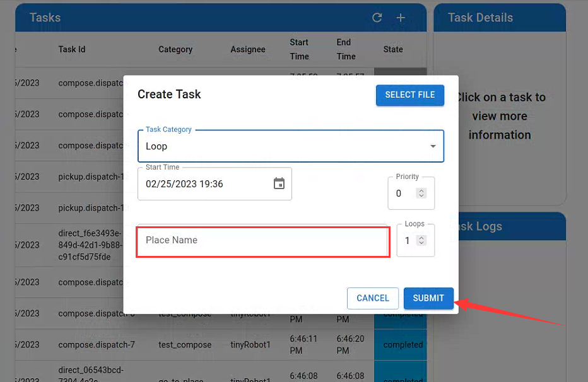Increase the Loops count
This screenshot has width=588, height=382.
tap(421, 237)
